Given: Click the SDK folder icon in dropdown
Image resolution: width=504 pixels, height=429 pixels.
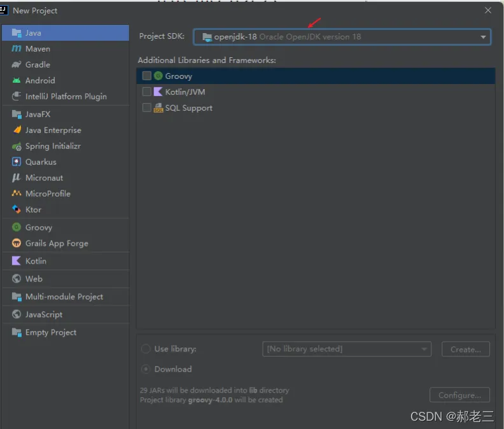Looking at the screenshot, I should (207, 37).
